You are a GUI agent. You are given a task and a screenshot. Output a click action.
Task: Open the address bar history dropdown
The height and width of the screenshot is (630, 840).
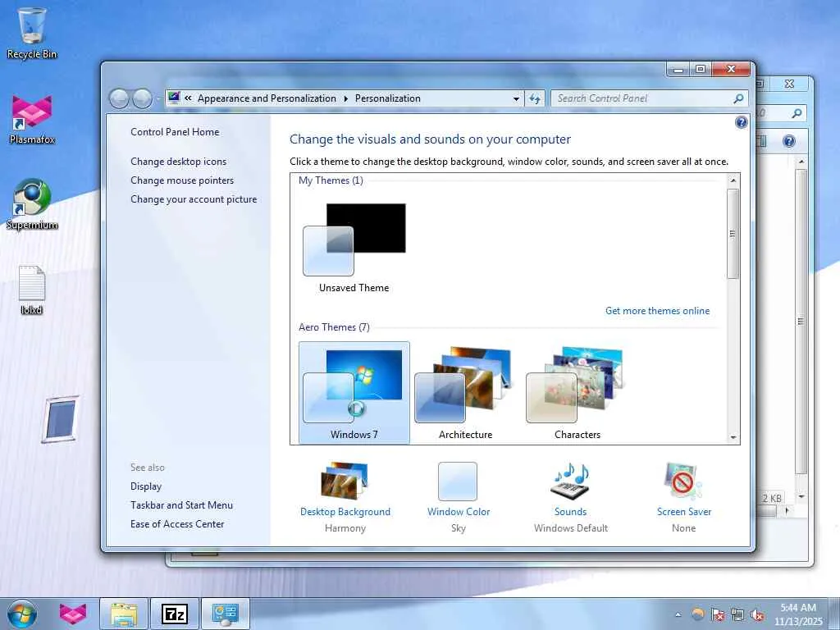(x=516, y=98)
